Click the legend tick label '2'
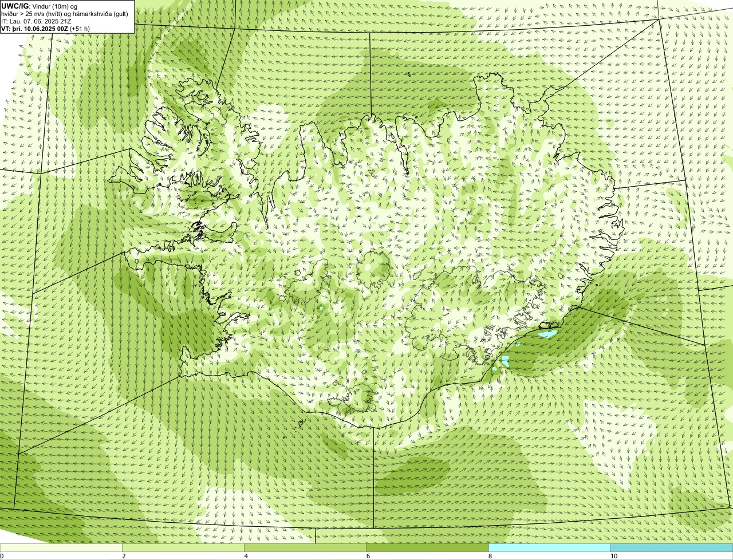733x560 pixels. tap(124, 556)
